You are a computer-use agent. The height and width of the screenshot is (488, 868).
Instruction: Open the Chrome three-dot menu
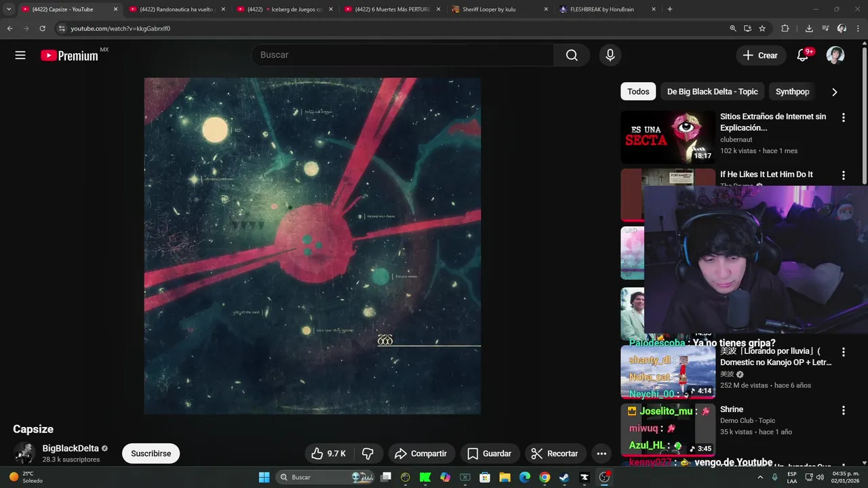(858, 28)
